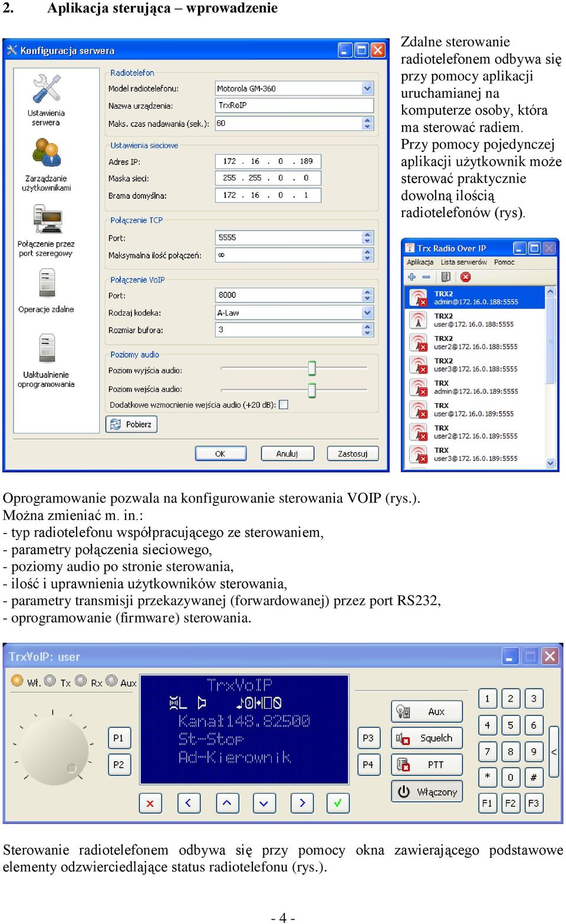Image resolution: width=566 pixels, height=924 pixels.
Task: Open Pomoc menu
Action: pyautogui.click(x=504, y=262)
